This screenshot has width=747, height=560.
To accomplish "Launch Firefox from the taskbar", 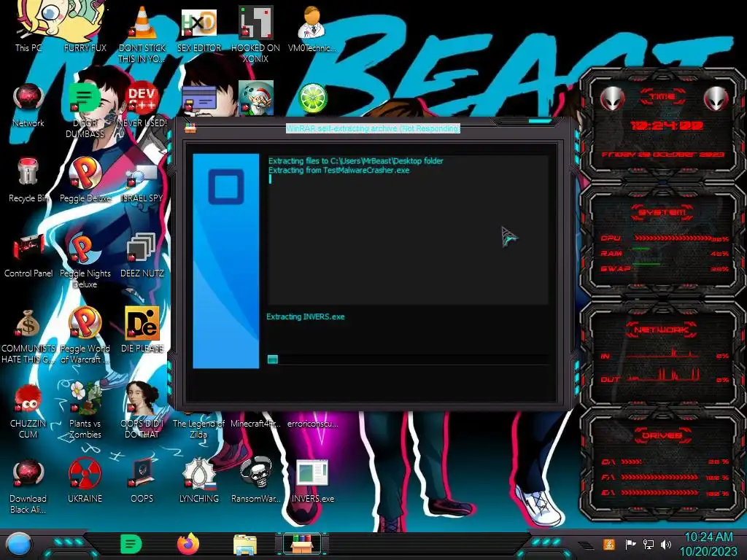I will [187, 544].
